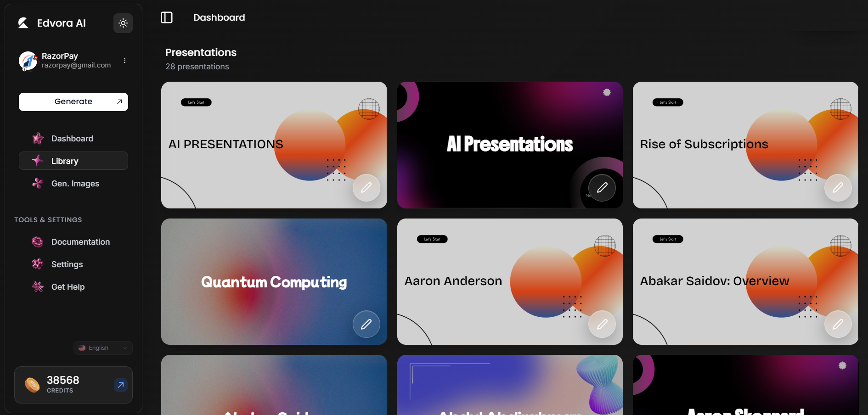The height and width of the screenshot is (415, 868).
Task: Open Get Help in the sidebar
Action: pos(73,286)
